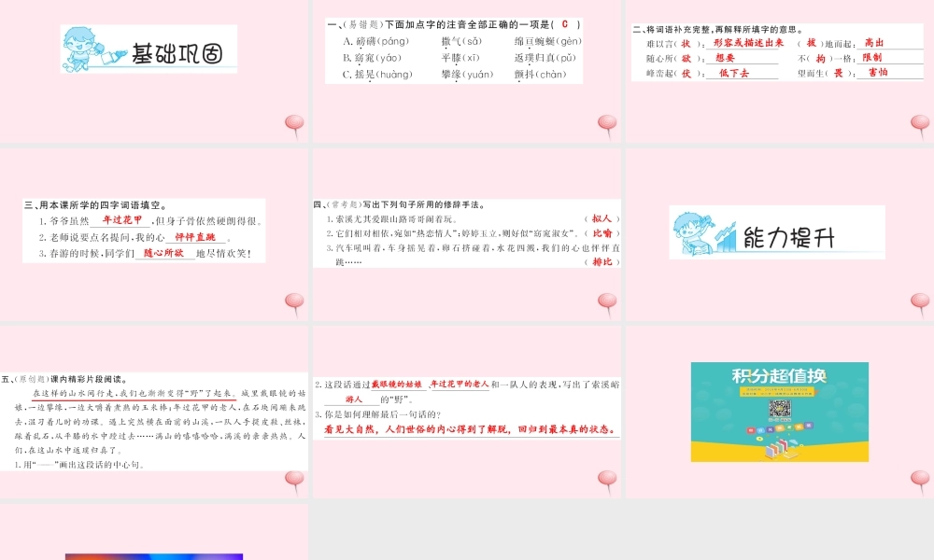Click the red answer 低下去
This screenshot has height=560, width=934.
click(x=734, y=73)
